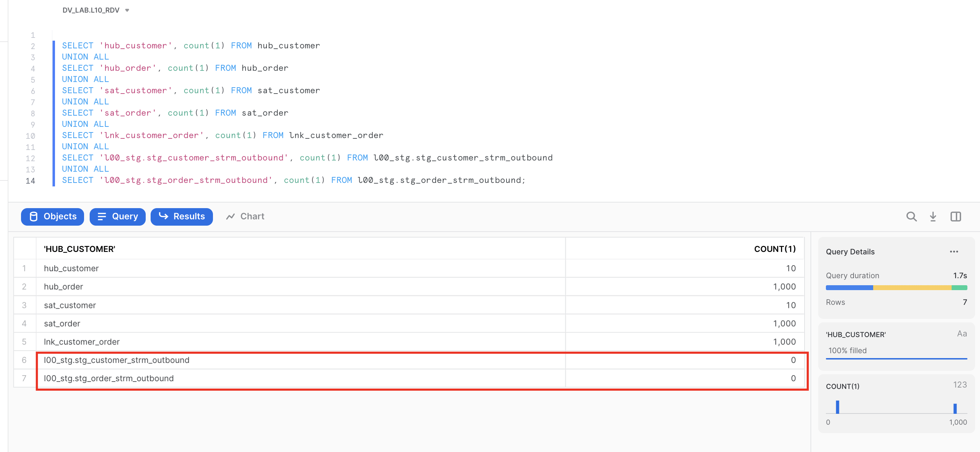Click the search icon above query results

tap(911, 217)
